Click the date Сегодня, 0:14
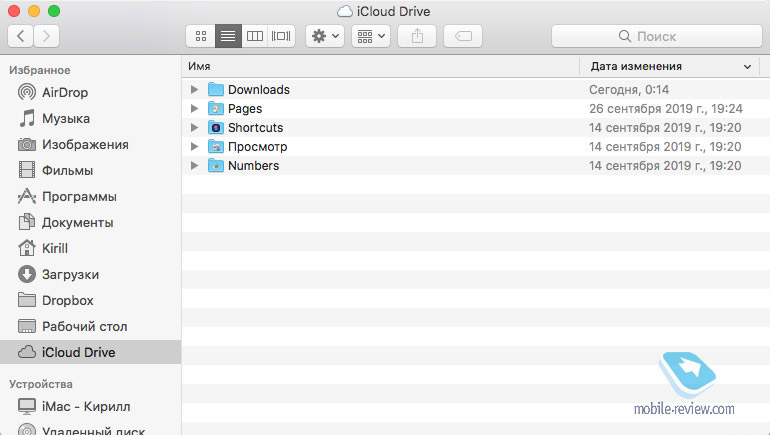 click(x=629, y=90)
